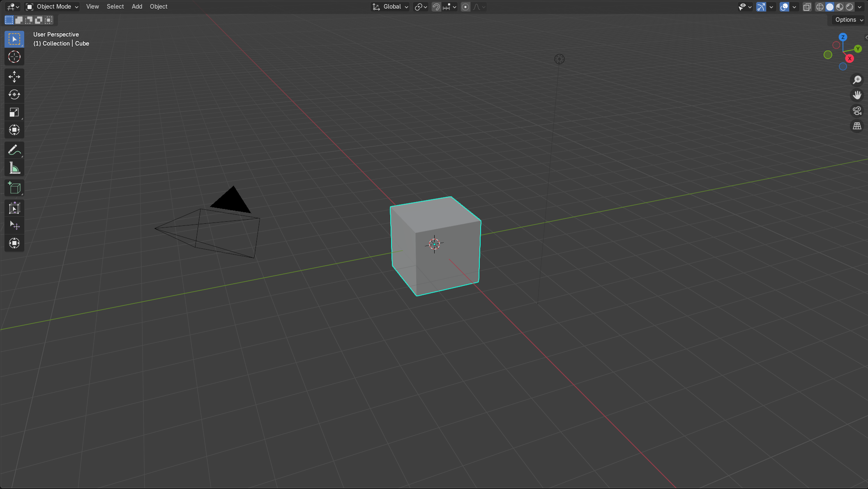
Task: Switch to Rendered viewport shading
Action: tap(850, 7)
